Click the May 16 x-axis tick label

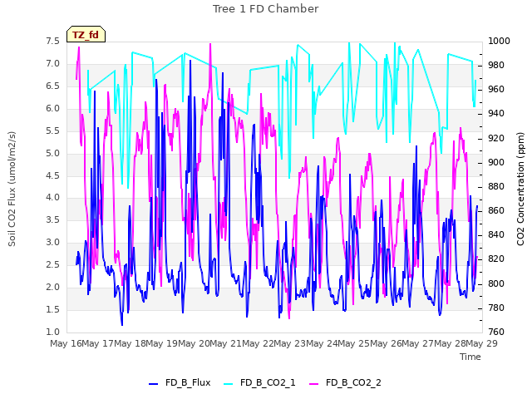pos(66,343)
